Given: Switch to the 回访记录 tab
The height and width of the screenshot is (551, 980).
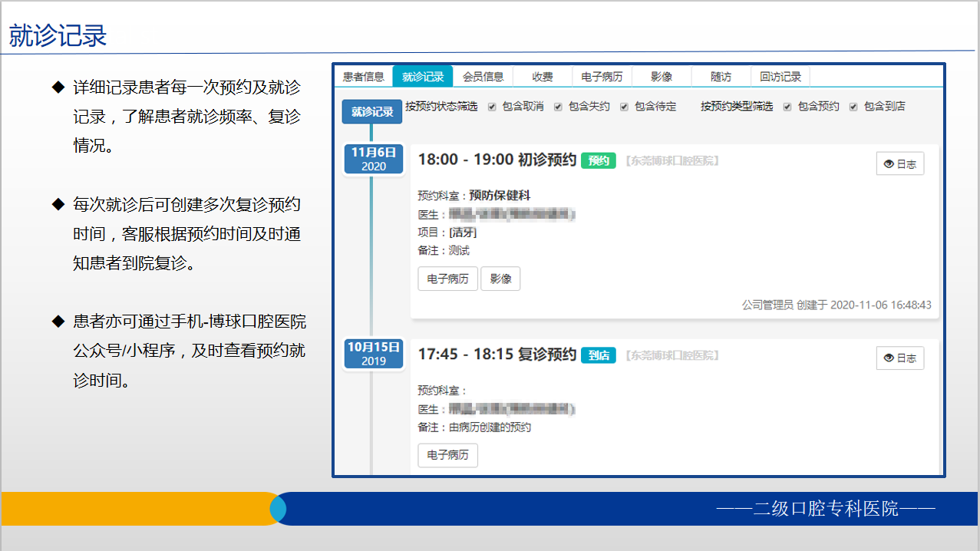Looking at the screenshot, I should click(x=780, y=76).
